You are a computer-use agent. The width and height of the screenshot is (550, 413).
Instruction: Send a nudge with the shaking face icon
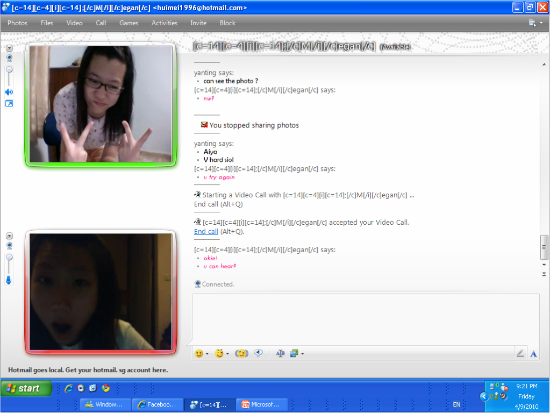[x=241, y=353]
